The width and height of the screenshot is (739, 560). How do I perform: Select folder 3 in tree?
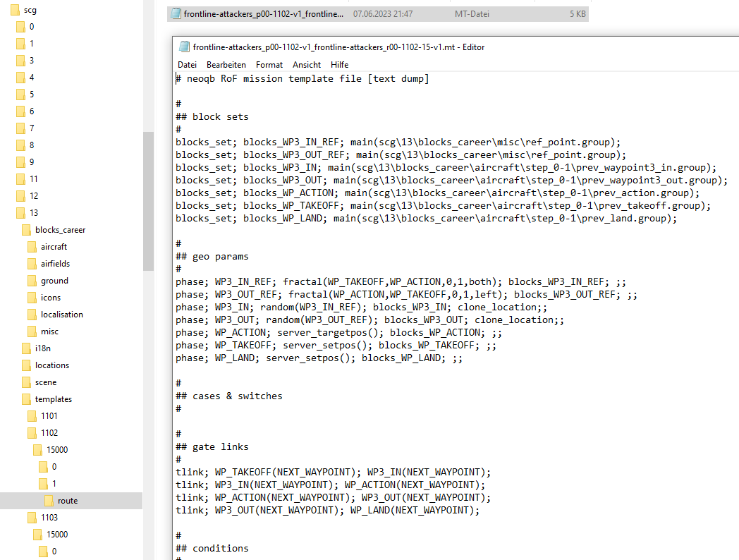pos(32,61)
